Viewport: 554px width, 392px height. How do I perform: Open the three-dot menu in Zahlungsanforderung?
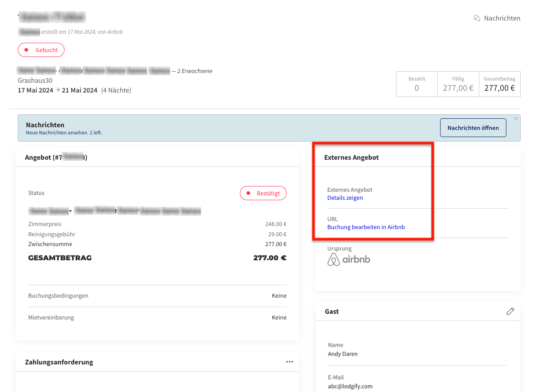click(290, 362)
